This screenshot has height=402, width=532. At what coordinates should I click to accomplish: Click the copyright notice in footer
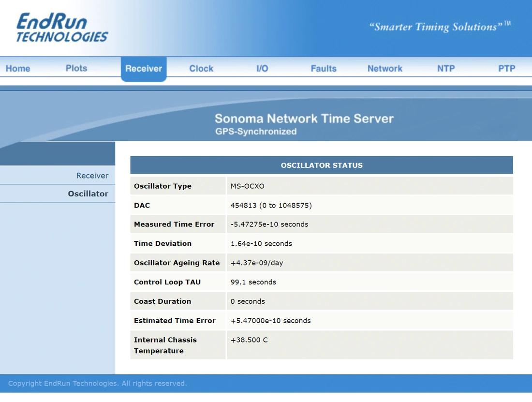pyautogui.click(x=97, y=383)
